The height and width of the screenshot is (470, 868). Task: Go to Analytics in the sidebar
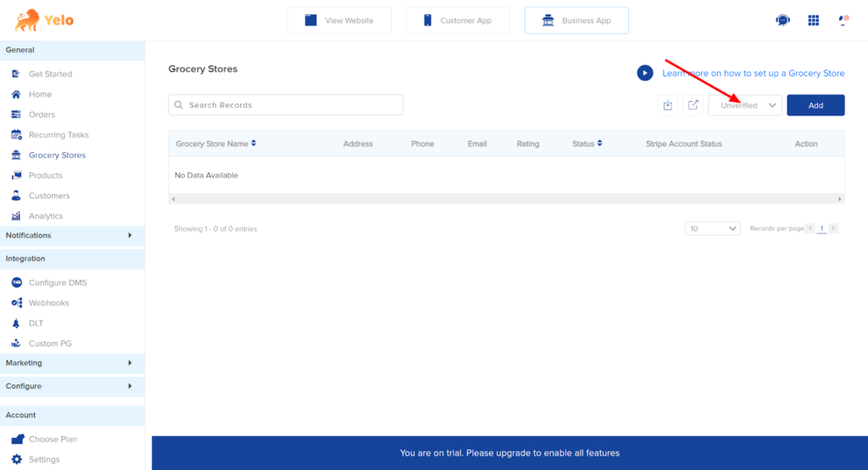46,216
